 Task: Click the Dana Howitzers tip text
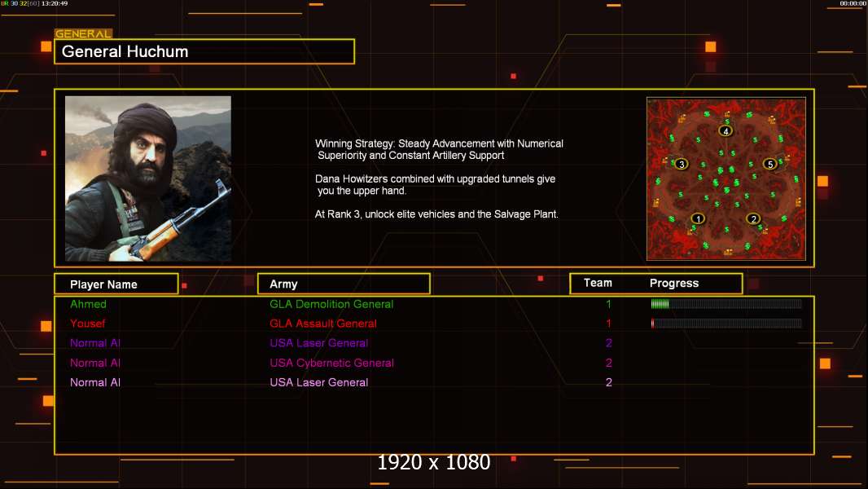(435, 184)
